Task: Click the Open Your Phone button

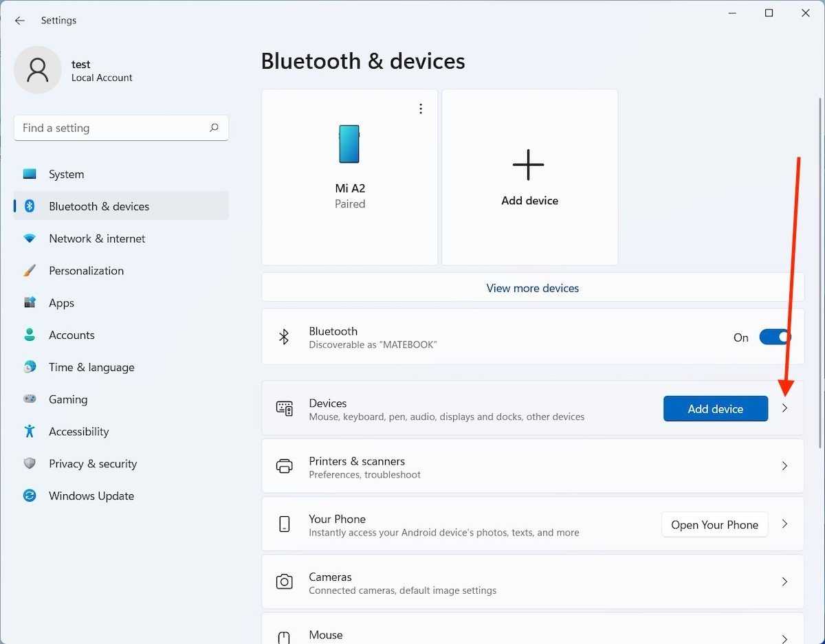Action: tap(714, 524)
